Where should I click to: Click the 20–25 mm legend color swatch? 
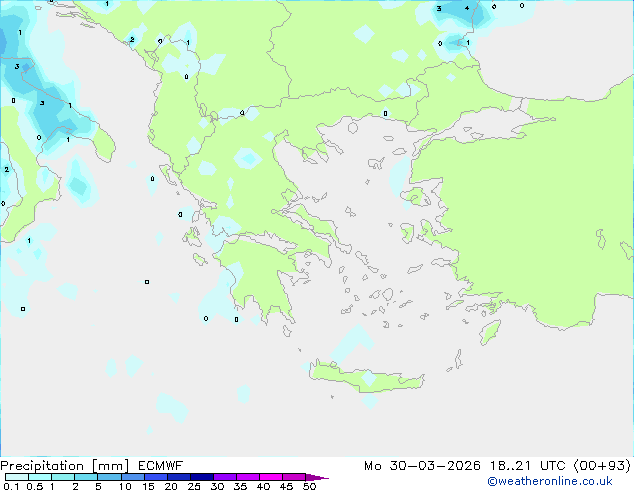(x=179, y=477)
